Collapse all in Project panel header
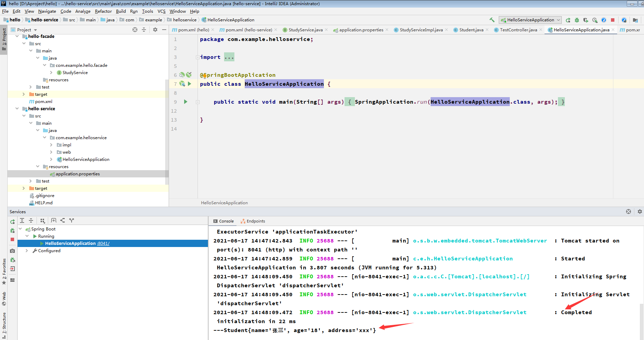Viewport: 644px width, 340px height. point(144,30)
